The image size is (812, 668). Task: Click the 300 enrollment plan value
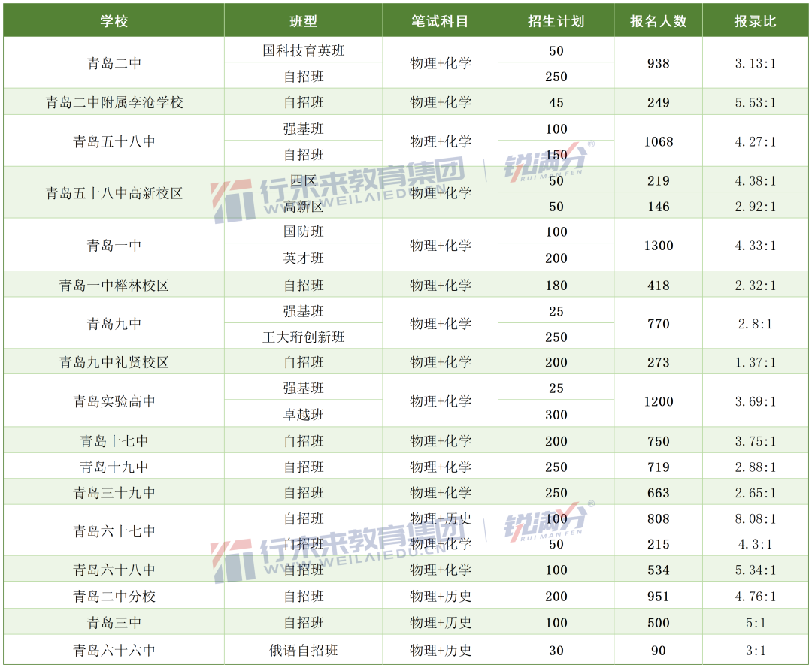coord(556,415)
